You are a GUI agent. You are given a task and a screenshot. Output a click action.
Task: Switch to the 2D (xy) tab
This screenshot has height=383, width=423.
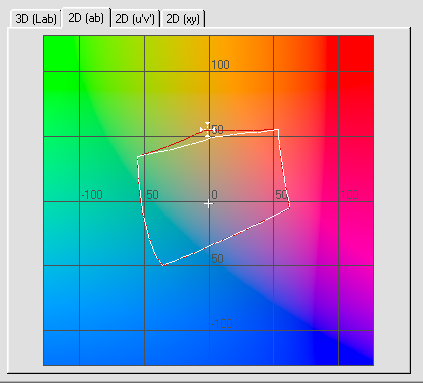pos(183,19)
